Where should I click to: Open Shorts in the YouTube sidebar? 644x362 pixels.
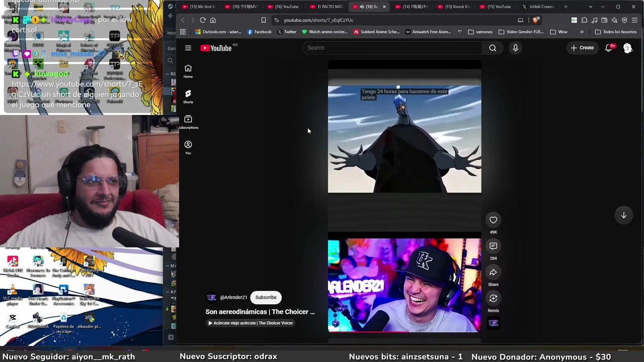[188, 97]
